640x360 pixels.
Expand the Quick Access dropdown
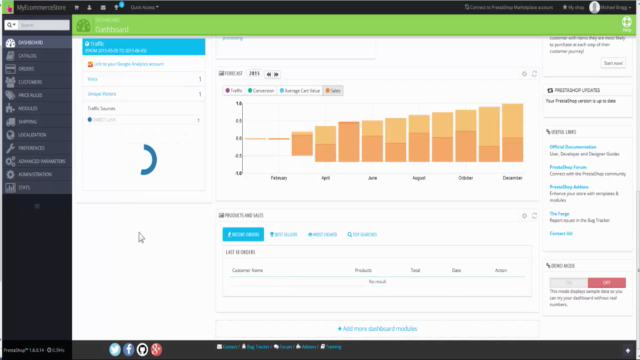[x=144, y=7]
